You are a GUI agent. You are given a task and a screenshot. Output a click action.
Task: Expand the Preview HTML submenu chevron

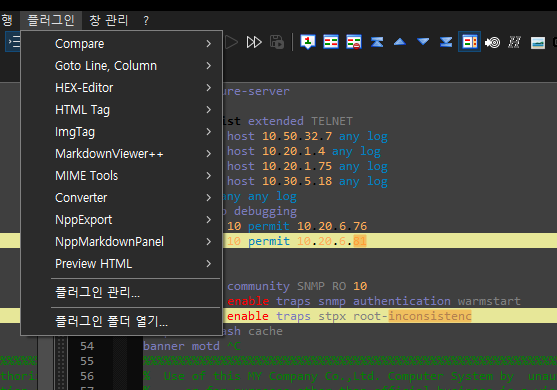tap(209, 264)
